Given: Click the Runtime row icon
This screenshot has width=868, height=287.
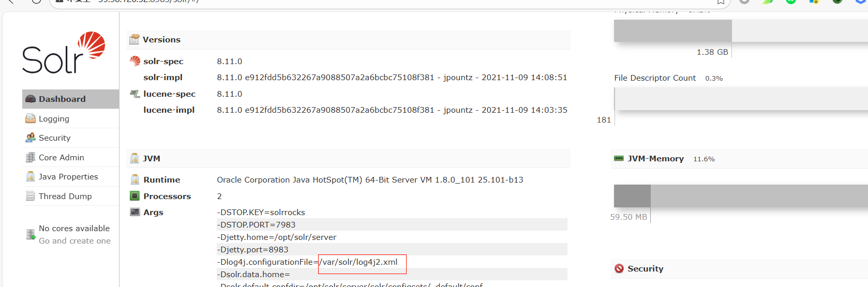Looking at the screenshot, I should (x=135, y=179).
